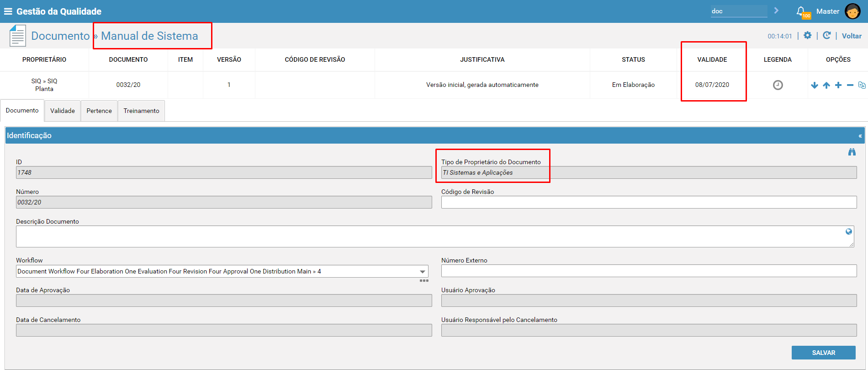
Task: Switch to the Pertence tab
Action: 99,111
